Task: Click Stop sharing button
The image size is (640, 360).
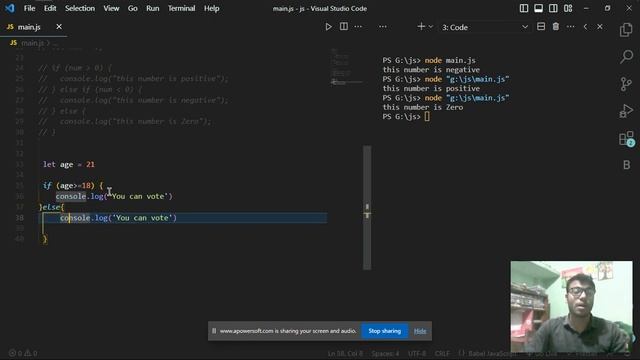Action: pos(384,331)
